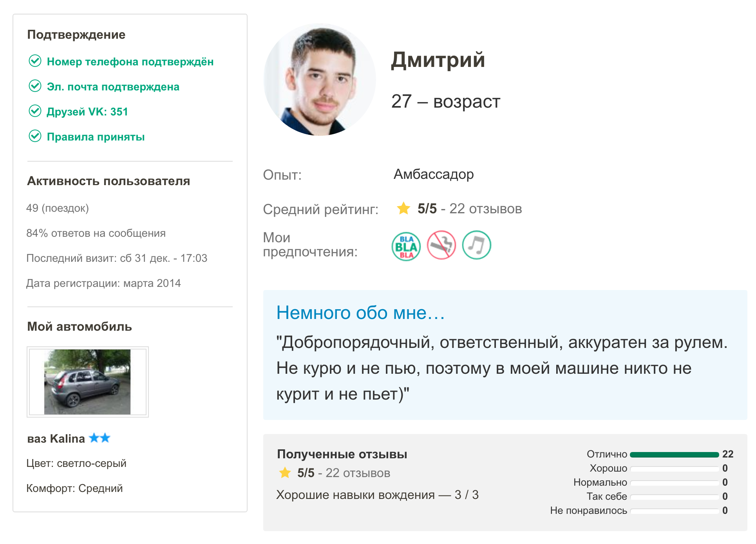Screen dimensions: 756x544
Task: Click '5/5 - 22 отзывов' under Полученные отзывы
Action: (344, 473)
